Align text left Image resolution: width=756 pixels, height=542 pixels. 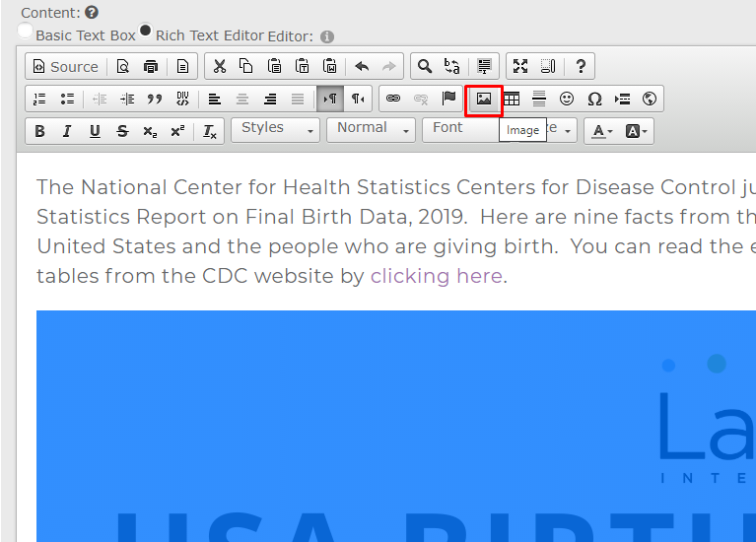pyautogui.click(x=215, y=99)
